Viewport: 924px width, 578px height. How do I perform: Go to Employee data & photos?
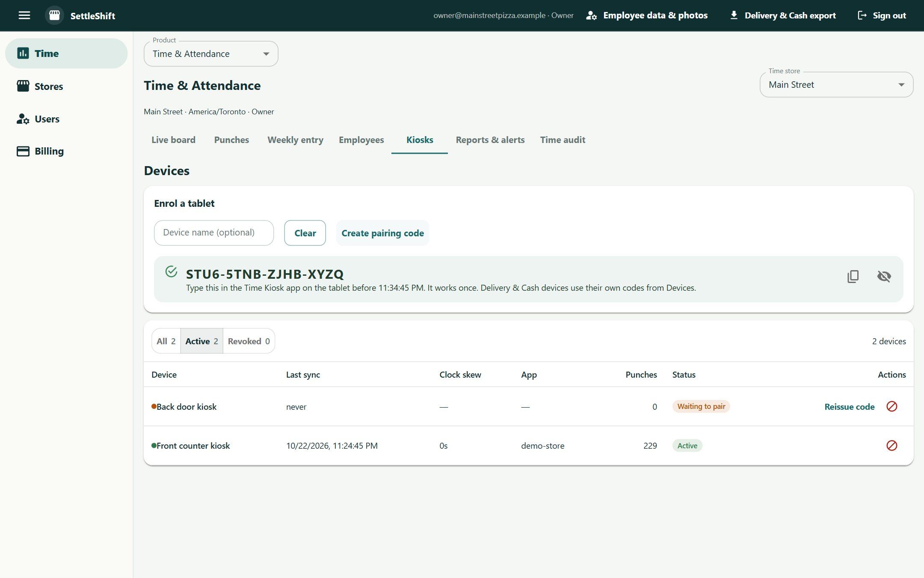tap(647, 15)
